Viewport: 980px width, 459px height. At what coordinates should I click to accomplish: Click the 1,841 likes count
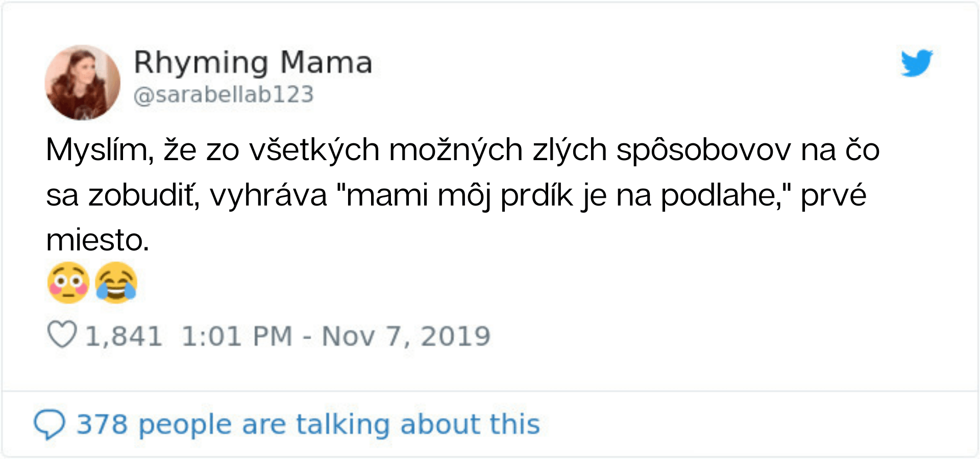click(124, 337)
